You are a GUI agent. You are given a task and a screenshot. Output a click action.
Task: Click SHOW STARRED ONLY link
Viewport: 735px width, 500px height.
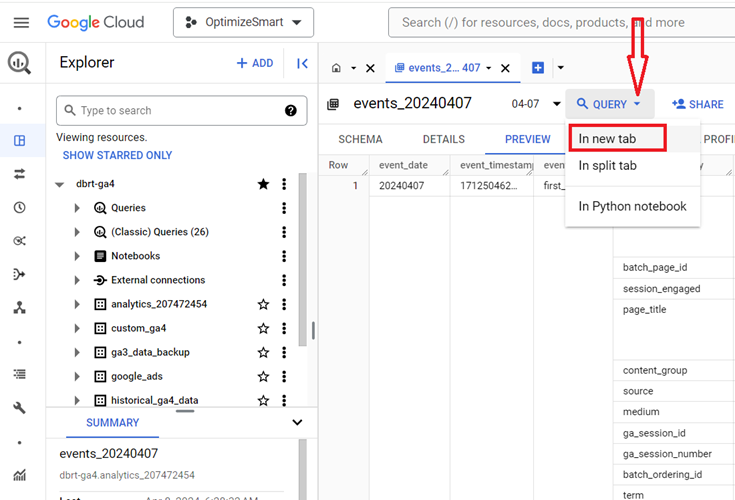(117, 155)
